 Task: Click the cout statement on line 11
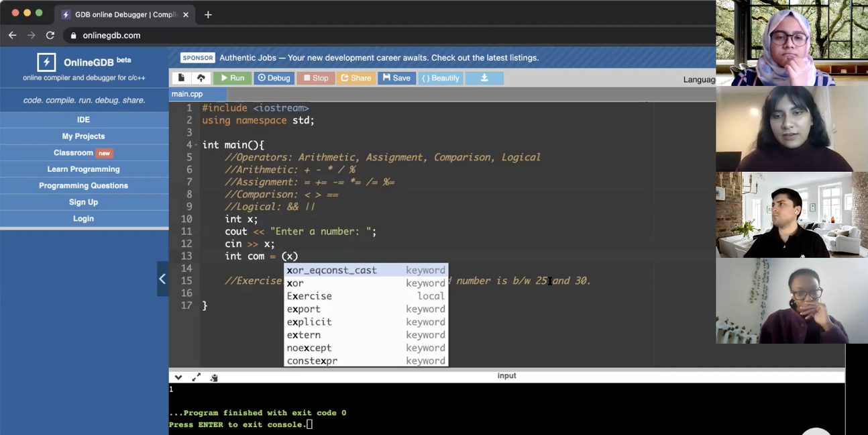pyautogui.click(x=301, y=232)
